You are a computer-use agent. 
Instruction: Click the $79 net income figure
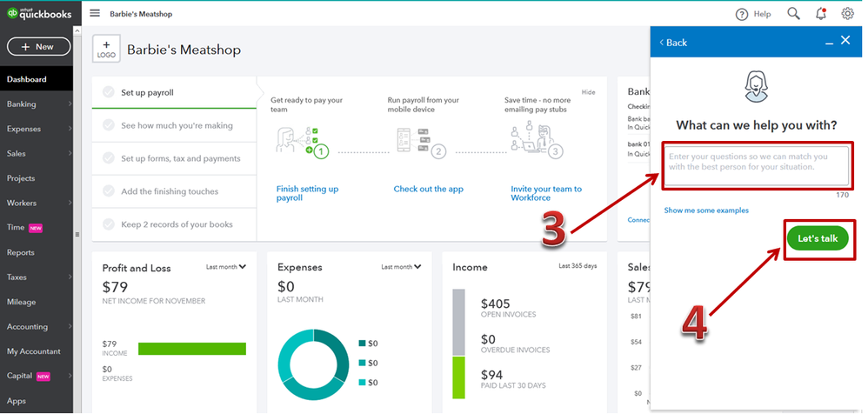pos(115,287)
